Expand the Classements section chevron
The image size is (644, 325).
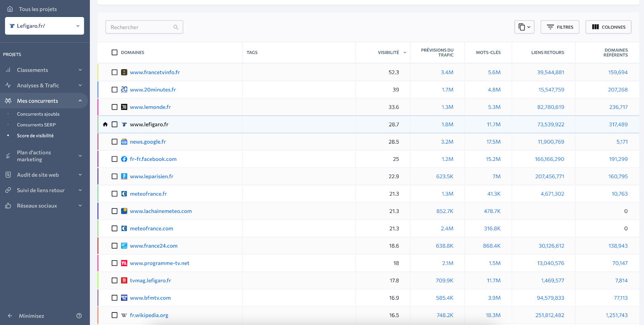coord(80,70)
